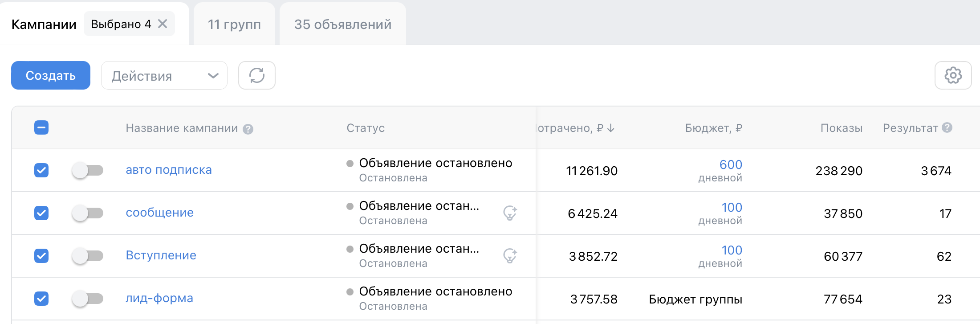The height and width of the screenshot is (324, 980).
Task: Click the Показы column header
Action: [842, 128]
